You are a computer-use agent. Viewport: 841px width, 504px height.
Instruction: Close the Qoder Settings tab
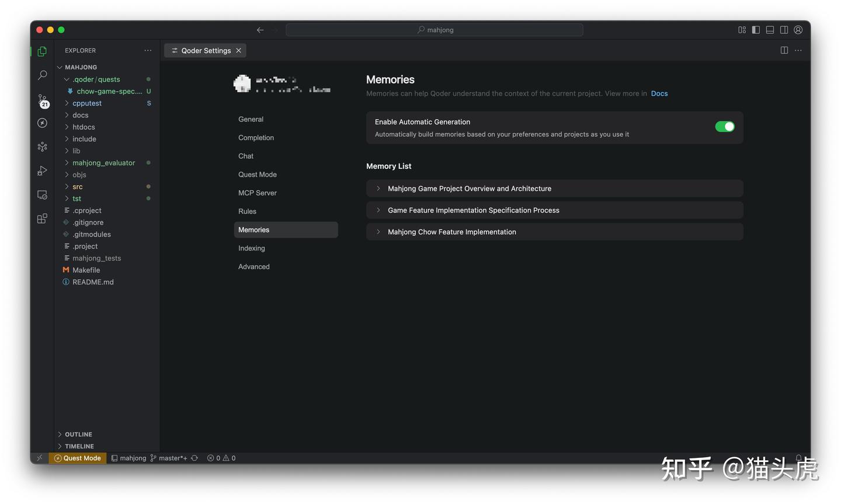click(x=238, y=51)
